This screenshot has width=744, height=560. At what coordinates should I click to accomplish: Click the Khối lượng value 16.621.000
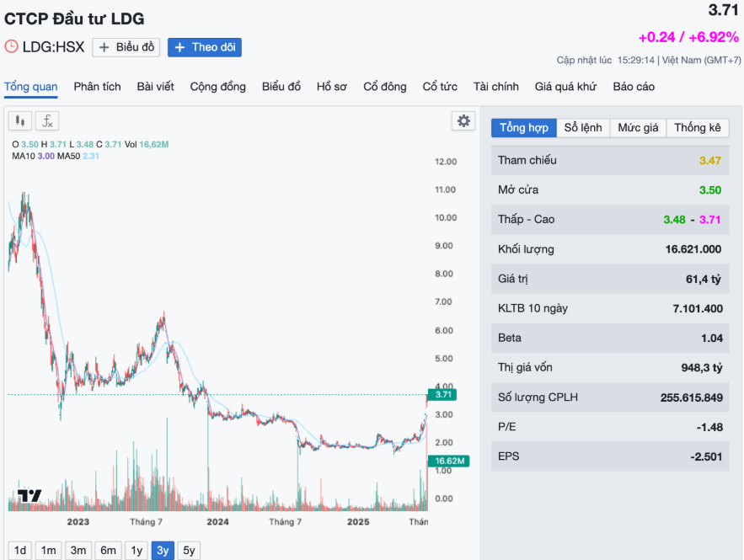click(x=693, y=249)
